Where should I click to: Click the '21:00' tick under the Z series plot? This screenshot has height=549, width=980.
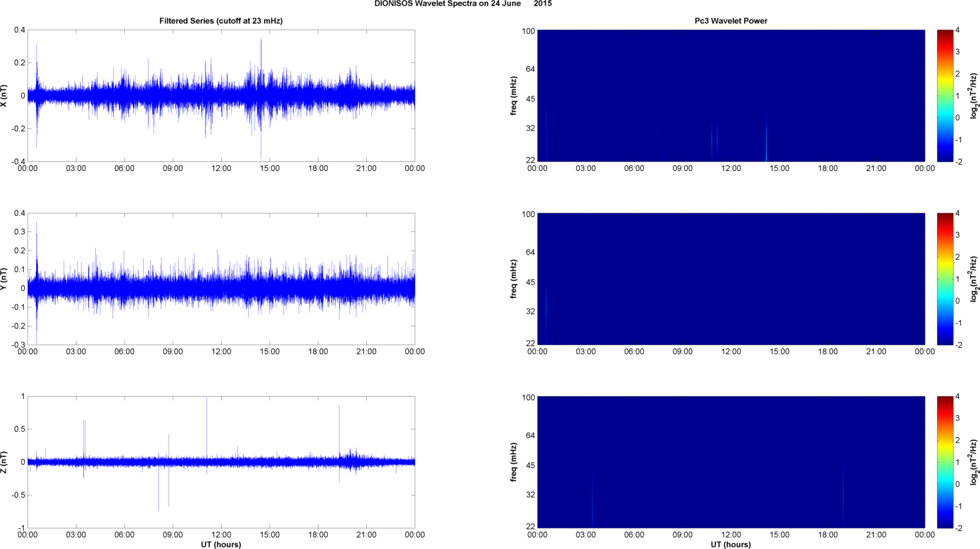(x=366, y=535)
